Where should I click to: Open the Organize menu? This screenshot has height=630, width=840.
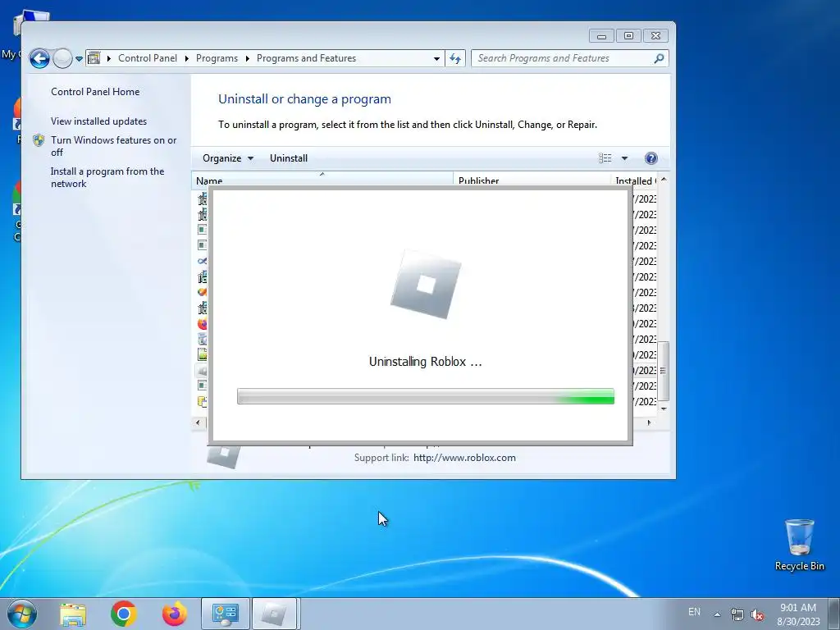pos(228,158)
